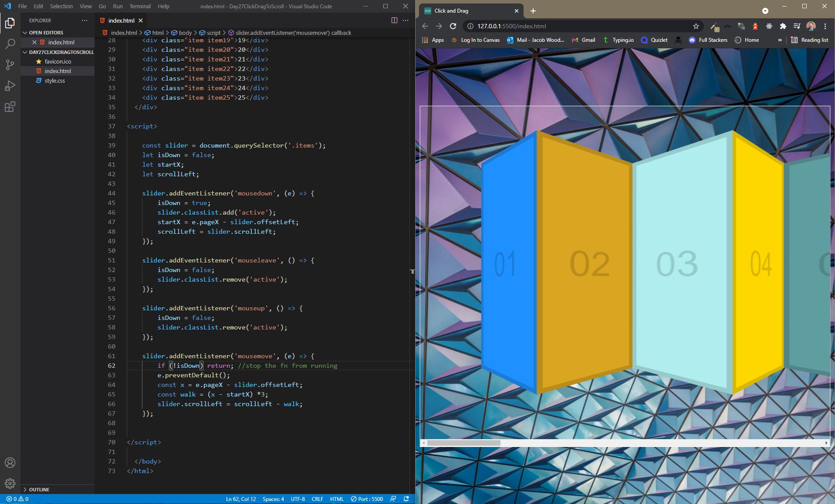Click CRLF line ending setting
The image size is (835, 504).
pos(318,499)
